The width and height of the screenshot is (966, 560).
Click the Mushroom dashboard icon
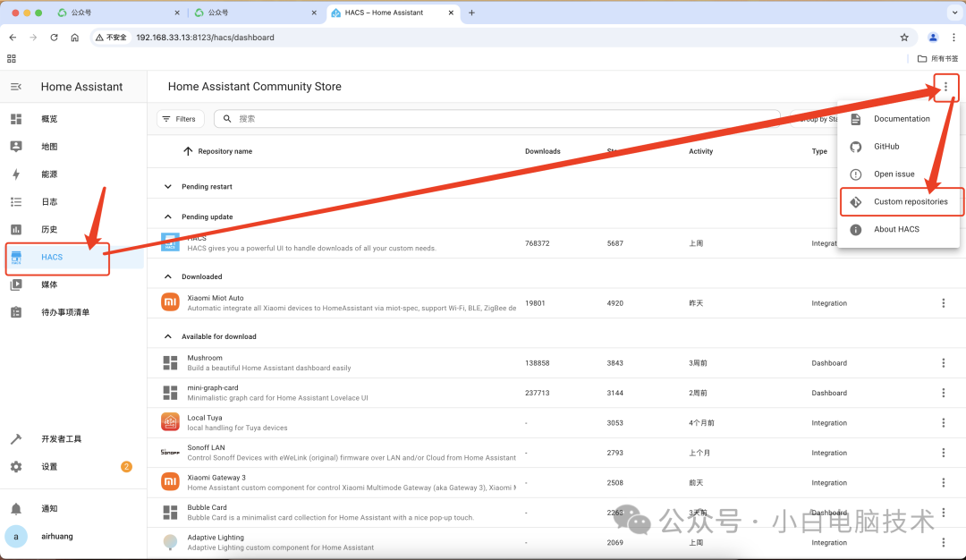pos(170,363)
